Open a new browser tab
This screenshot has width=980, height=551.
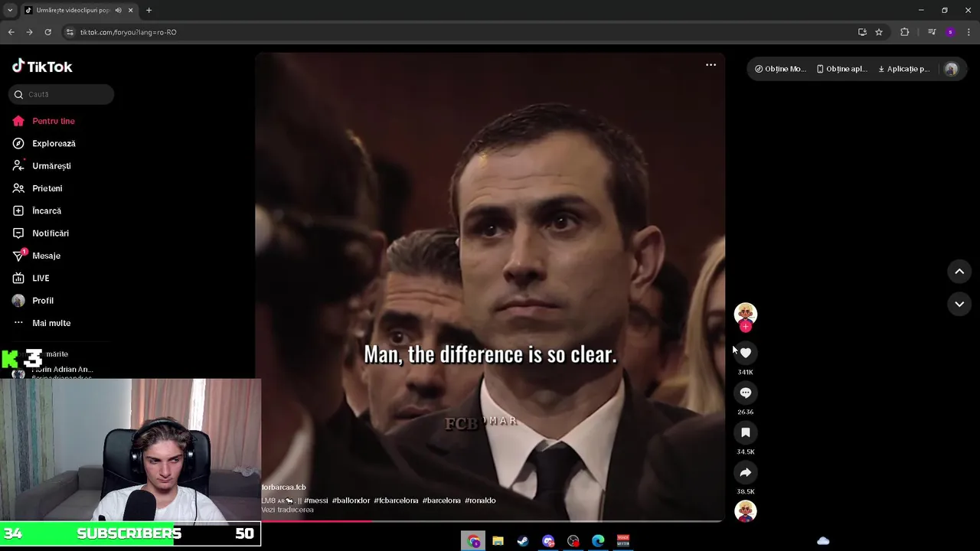tap(149, 10)
